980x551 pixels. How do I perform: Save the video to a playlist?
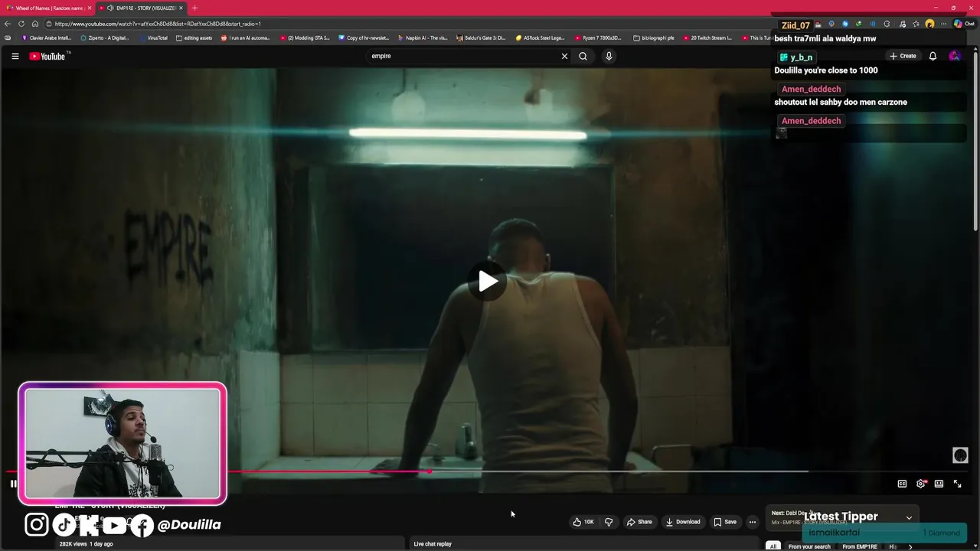pyautogui.click(x=725, y=522)
